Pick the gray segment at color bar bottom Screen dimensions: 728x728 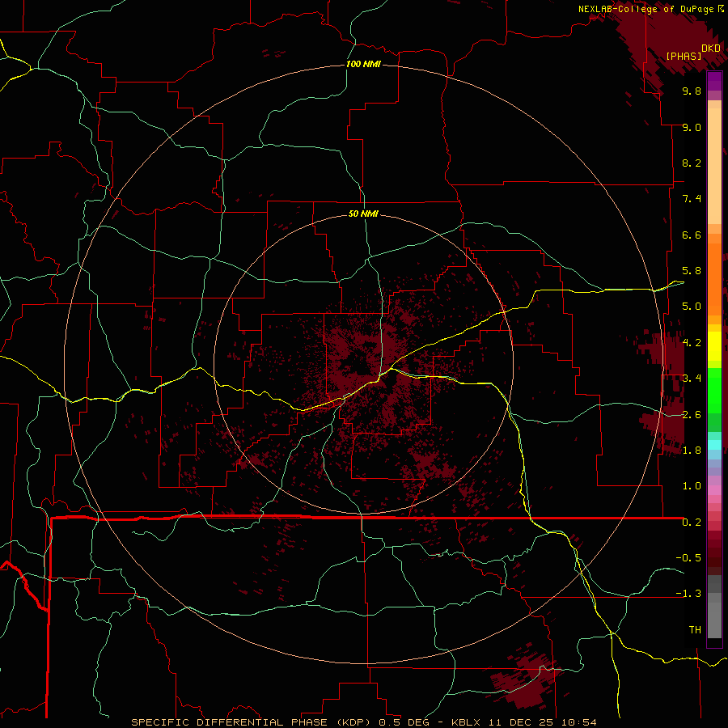(x=714, y=617)
